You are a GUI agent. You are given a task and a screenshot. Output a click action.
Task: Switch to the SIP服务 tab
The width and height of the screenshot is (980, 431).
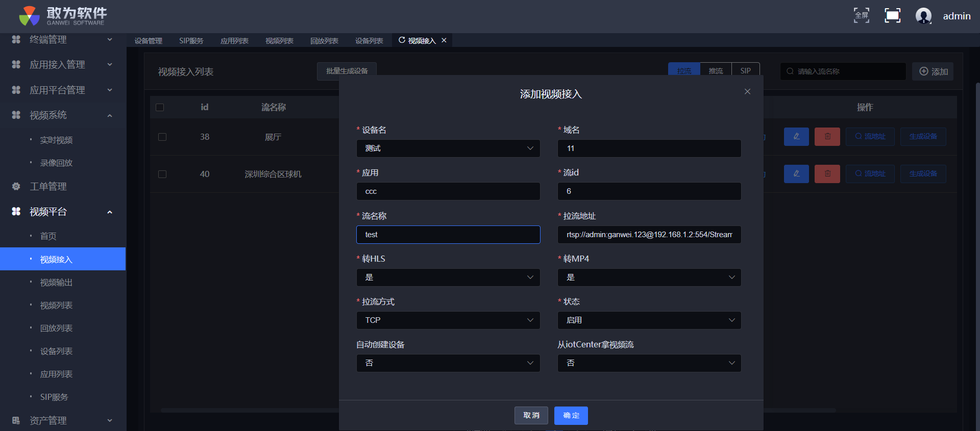[191, 41]
